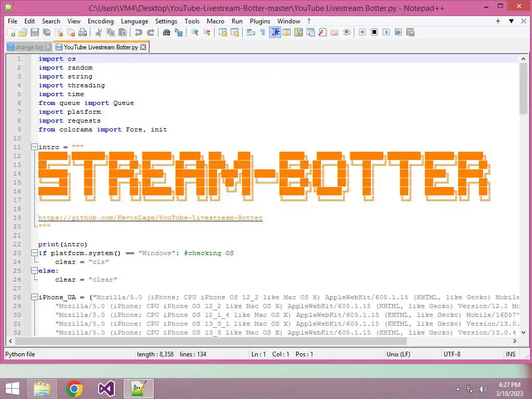Switch to the change.log tab

tap(29, 47)
